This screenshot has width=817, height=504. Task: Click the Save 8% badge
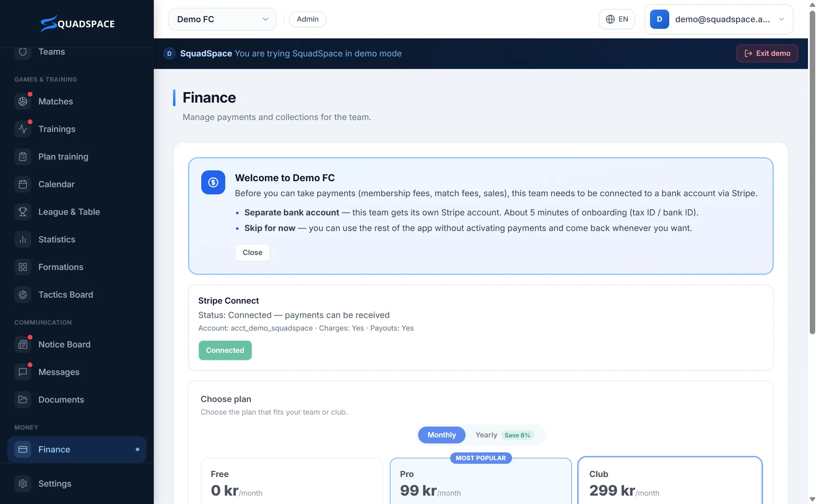(x=517, y=435)
